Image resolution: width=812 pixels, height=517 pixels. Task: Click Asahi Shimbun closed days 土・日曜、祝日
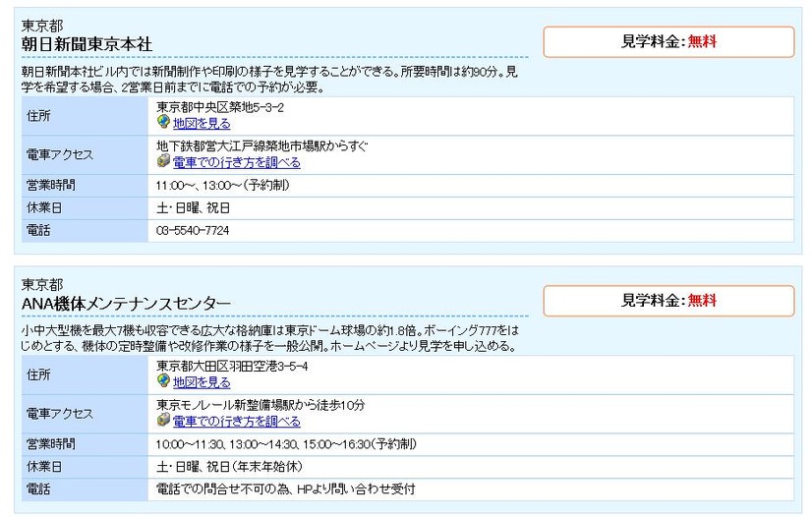tap(193, 208)
